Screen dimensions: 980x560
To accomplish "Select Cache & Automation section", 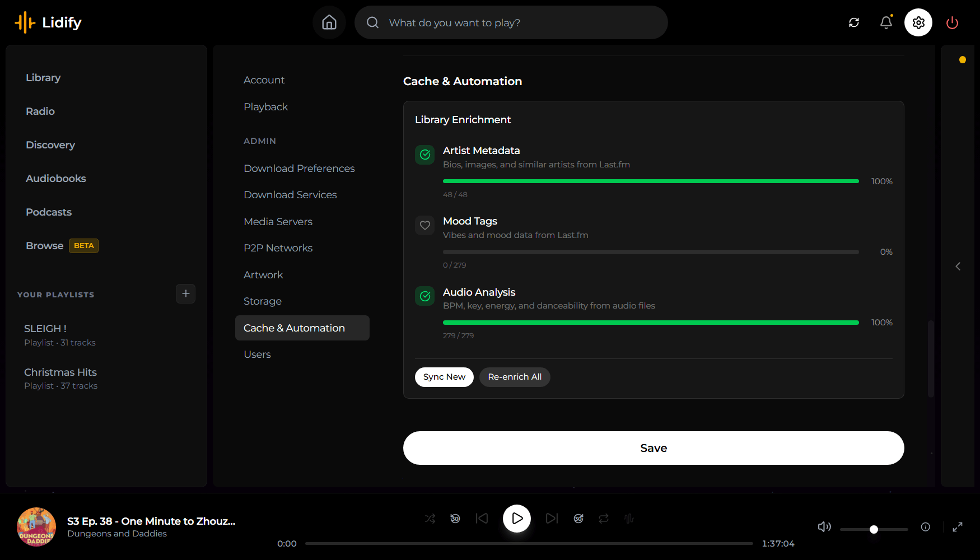I will click(302, 328).
